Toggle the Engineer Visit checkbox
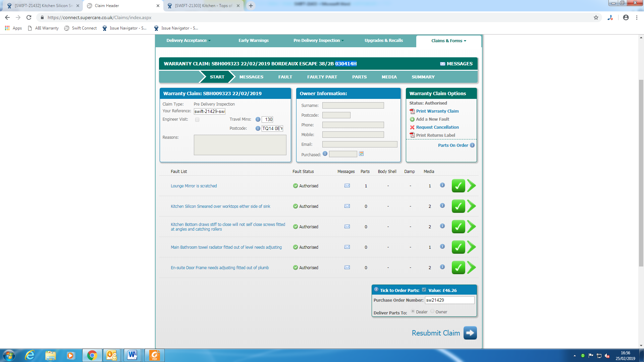This screenshot has width=644, height=362. pyautogui.click(x=197, y=120)
